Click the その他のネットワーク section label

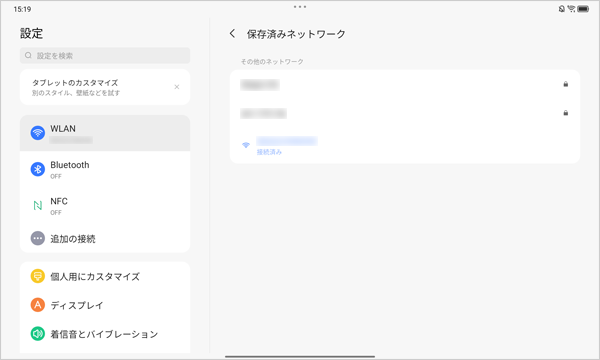(x=272, y=61)
